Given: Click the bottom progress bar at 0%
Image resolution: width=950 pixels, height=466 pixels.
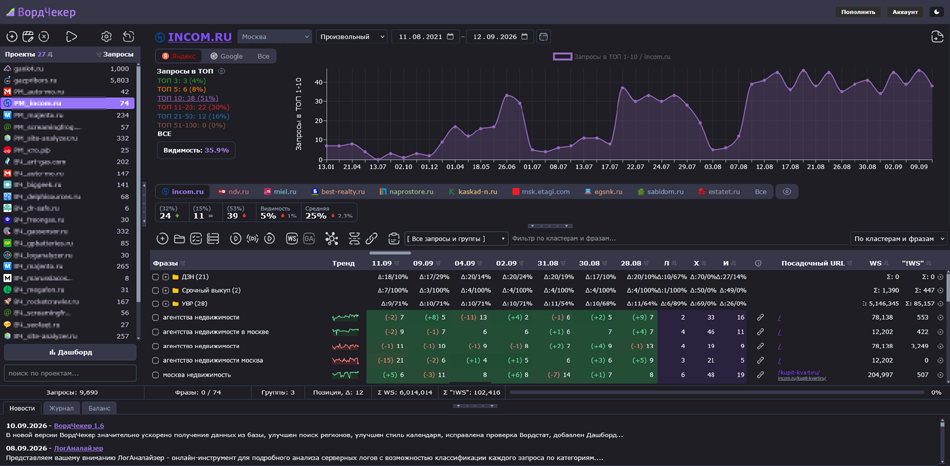Looking at the screenshot, I should click(x=718, y=393).
